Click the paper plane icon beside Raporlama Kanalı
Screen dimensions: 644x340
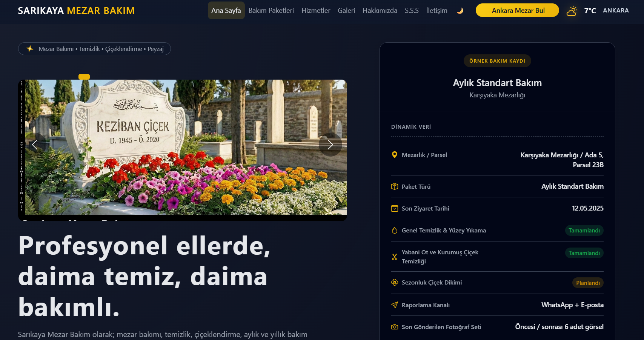pyautogui.click(x=394, y=305)
